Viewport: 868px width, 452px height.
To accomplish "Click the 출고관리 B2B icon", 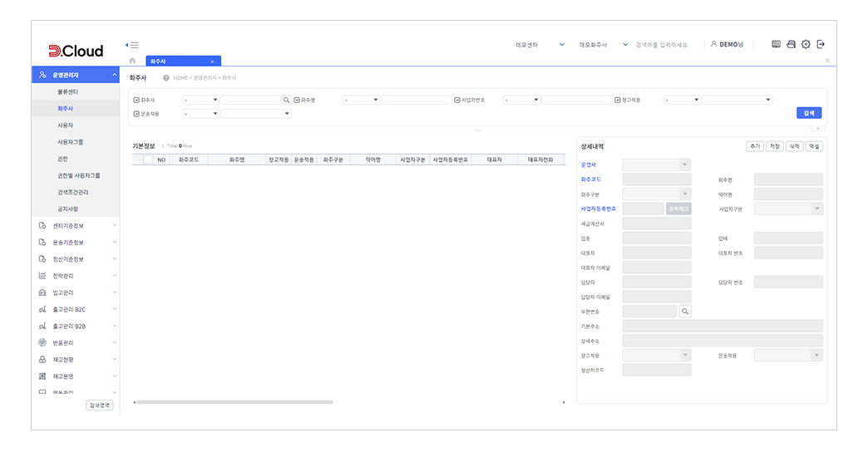I will [42, 326].
